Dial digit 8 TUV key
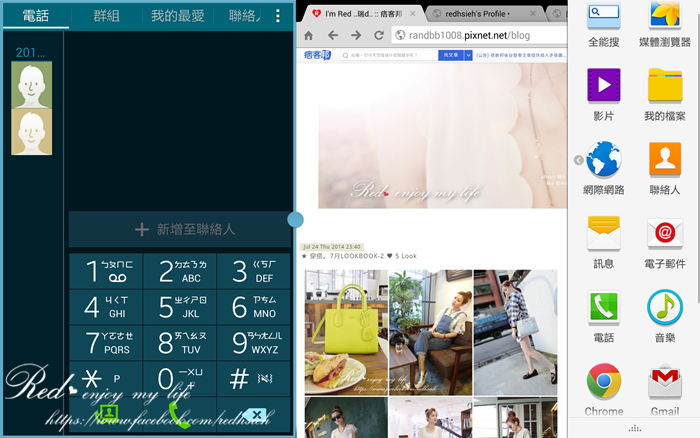This screenshot has width=700, height=438. point(180,343)
